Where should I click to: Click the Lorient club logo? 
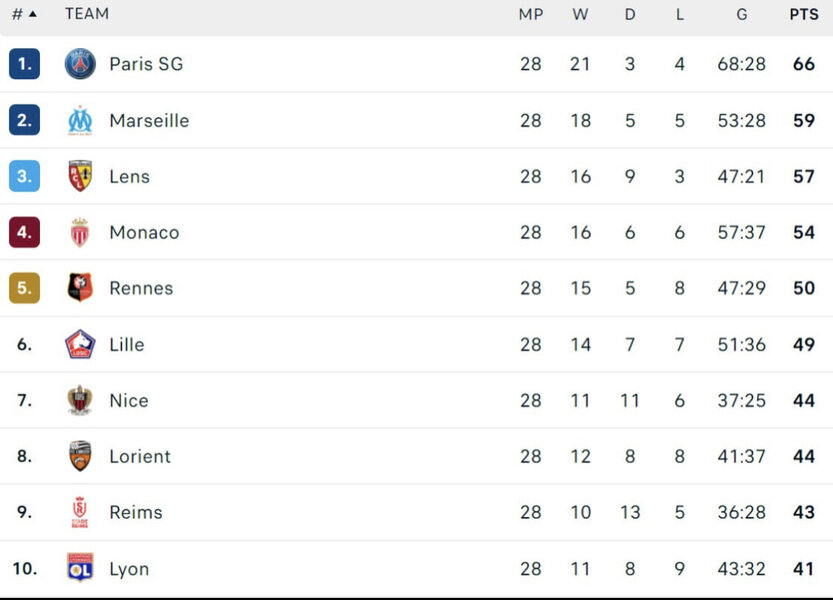coord(80,456)
